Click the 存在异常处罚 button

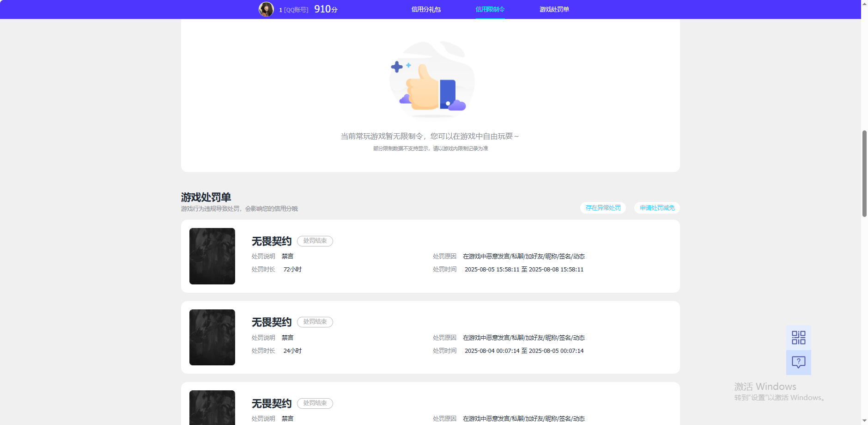tap(603, 208)
